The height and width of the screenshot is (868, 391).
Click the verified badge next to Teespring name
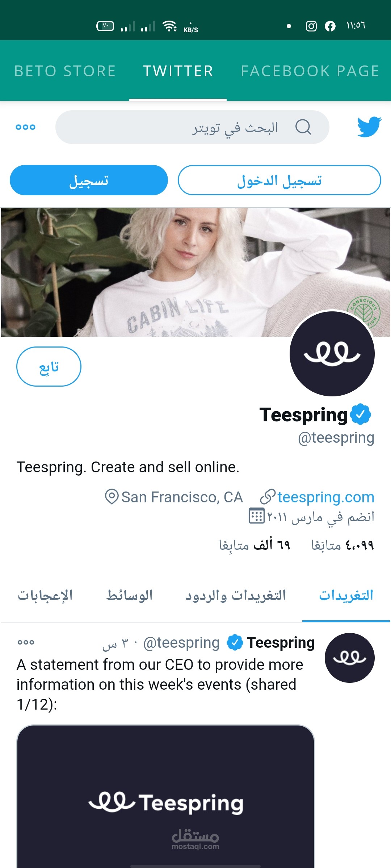[360, 414]
